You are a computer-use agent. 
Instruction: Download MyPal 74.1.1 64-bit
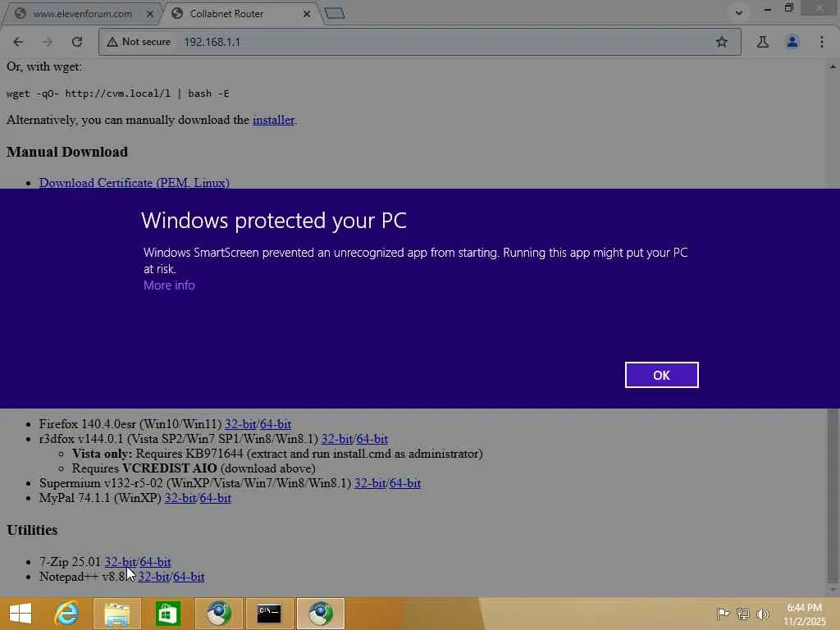coord(216,498)
